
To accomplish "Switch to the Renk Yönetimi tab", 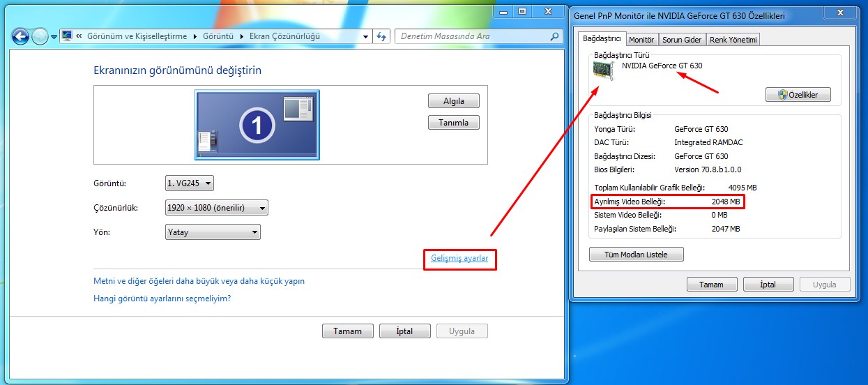I will pos(733,40).
